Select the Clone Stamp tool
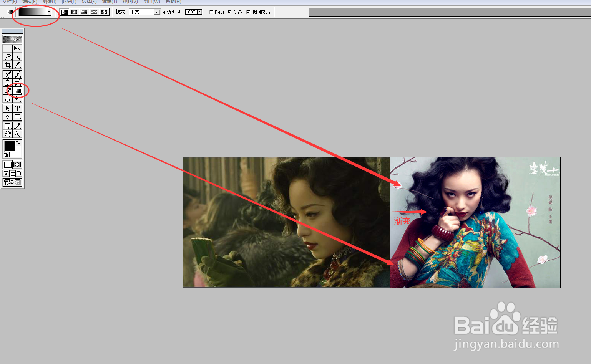Image resolution: width=591 pixels, height=364 pixels. pos(8,83)
